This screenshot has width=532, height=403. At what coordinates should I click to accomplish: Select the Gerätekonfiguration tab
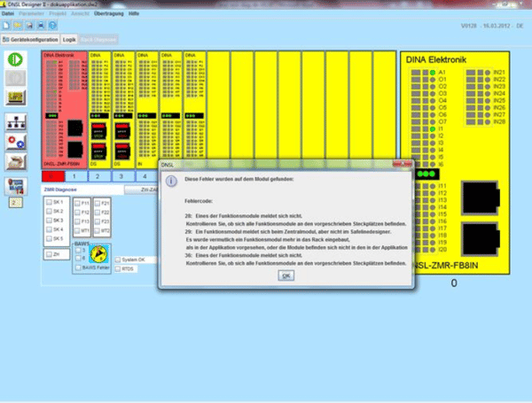point(32,40)
